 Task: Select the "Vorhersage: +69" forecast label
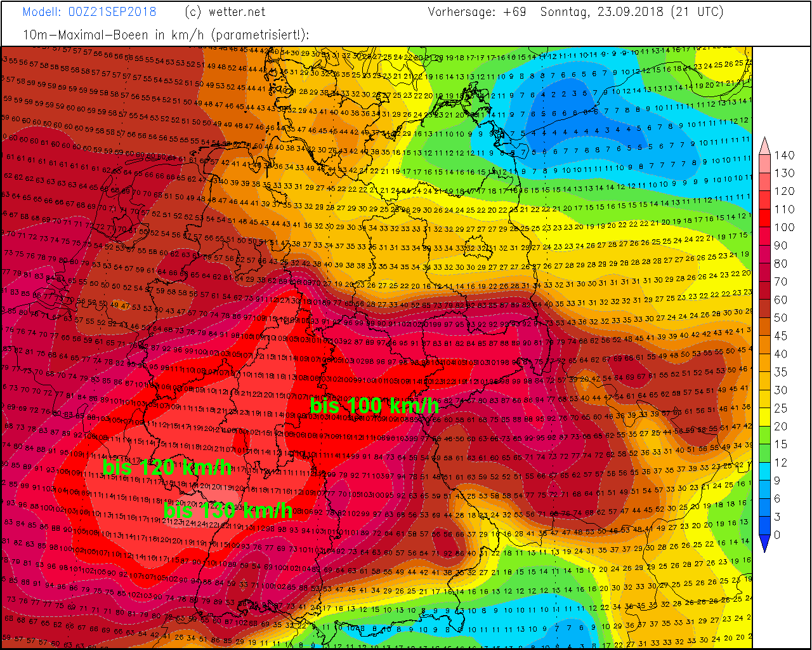[x=477, y=12]
